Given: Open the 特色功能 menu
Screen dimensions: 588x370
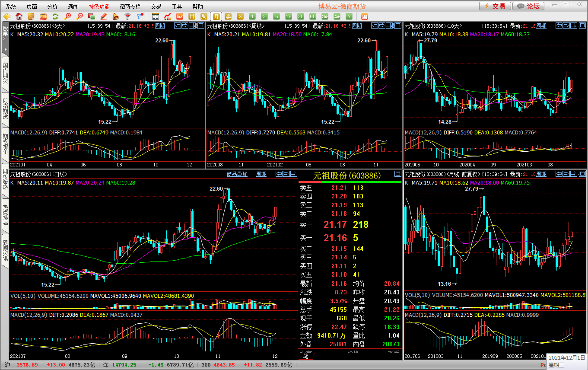Looking at the screenshot, I should click(x=99, y=6).
